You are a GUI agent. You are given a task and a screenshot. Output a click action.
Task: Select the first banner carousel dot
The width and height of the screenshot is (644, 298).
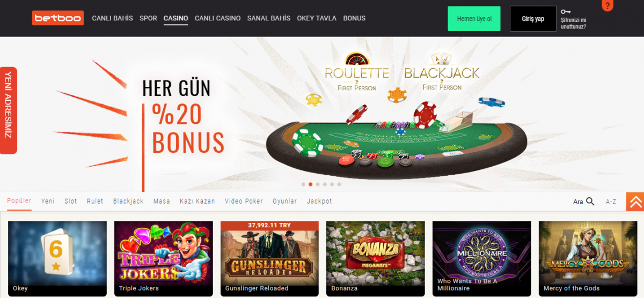[x=303, y=184]
